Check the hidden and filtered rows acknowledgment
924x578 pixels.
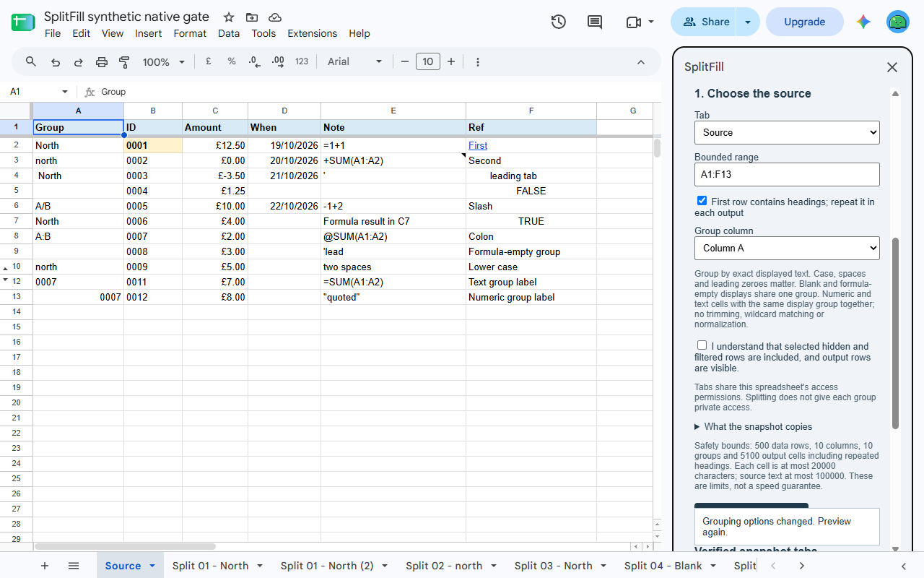coord(702,345)
